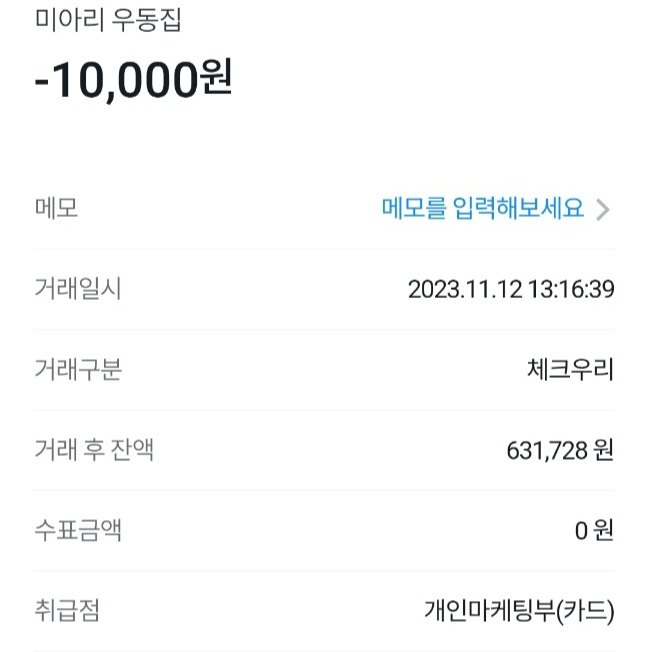Select the 거래구분 label

pyautogui.click(x=78, y=370)
